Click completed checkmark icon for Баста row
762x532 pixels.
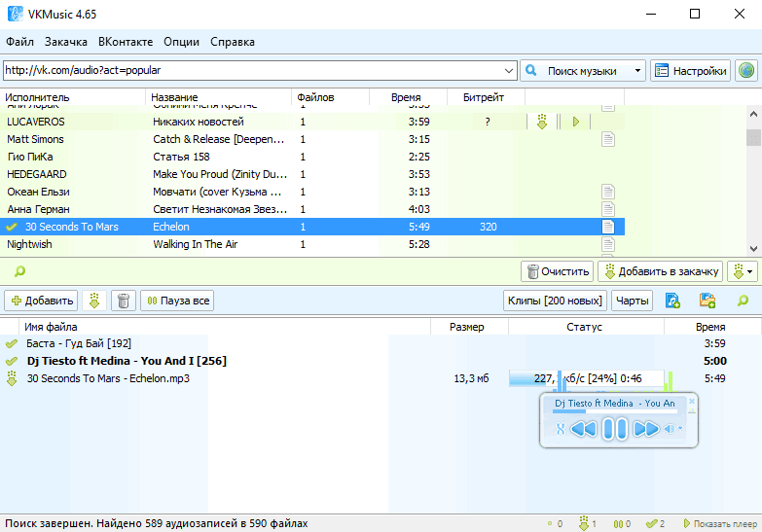[12, 344]
